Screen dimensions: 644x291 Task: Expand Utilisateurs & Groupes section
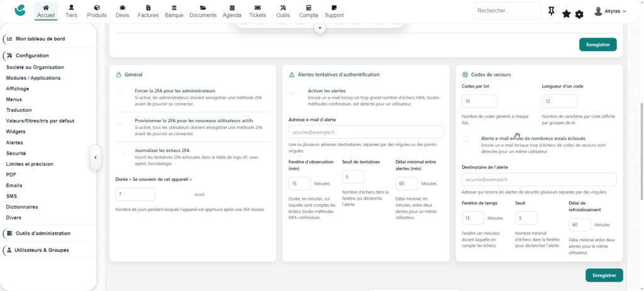(42, 250)
